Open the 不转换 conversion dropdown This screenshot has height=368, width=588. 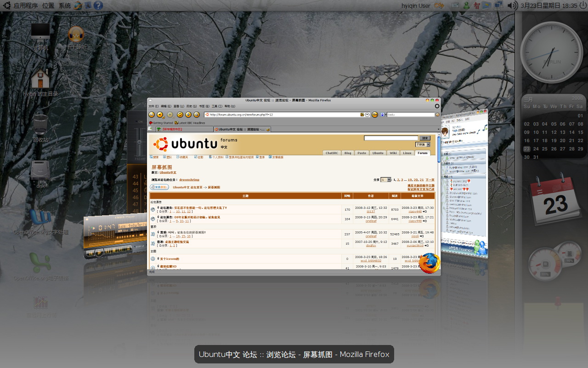423,144
